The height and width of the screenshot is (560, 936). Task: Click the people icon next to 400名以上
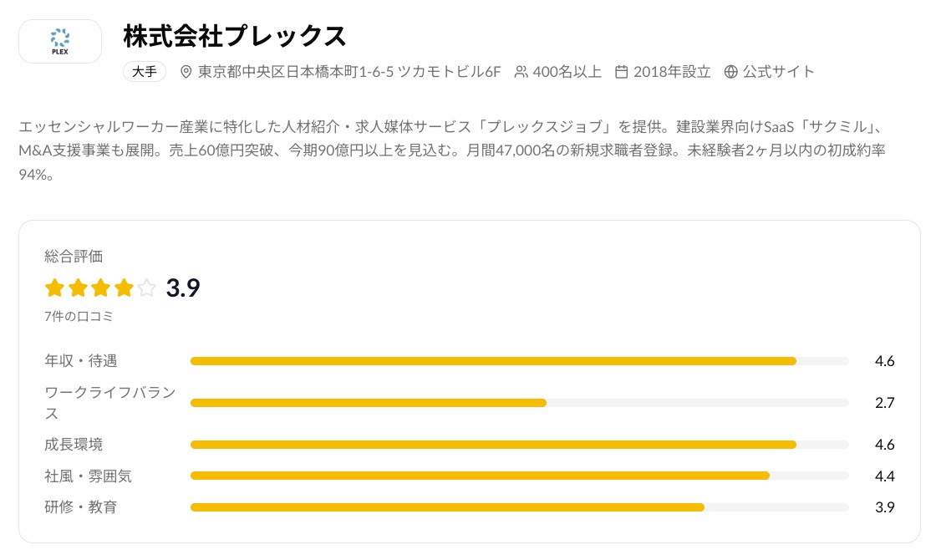[521, 72]
